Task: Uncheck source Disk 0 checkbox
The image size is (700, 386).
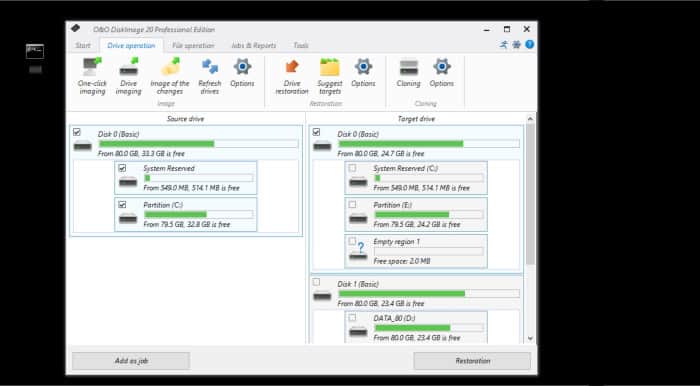Action: (77, 132)
